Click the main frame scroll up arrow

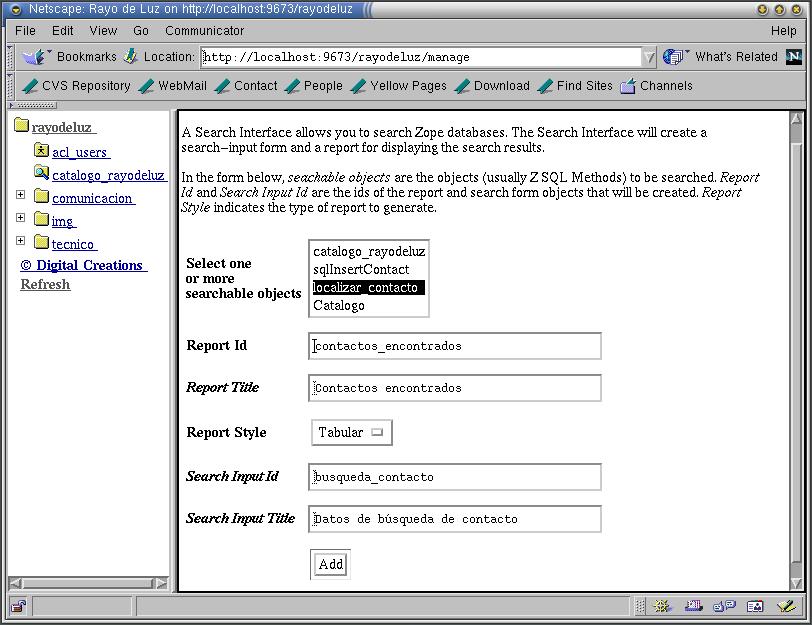point(796,119)
